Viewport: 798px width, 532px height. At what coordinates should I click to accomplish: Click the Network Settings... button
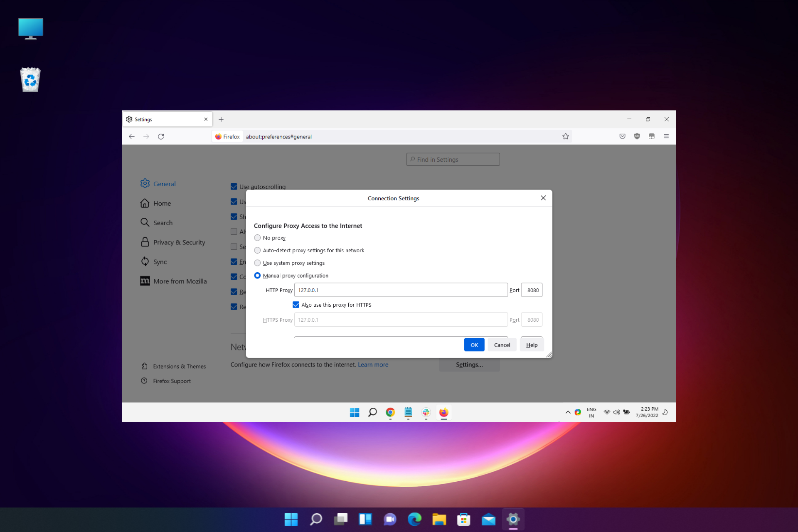[x=469, y=365]
